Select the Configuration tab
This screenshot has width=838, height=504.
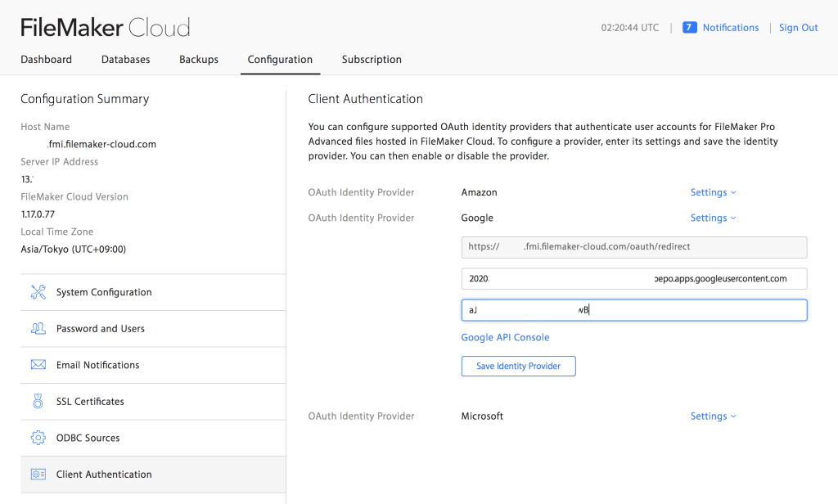tap(280, 60)
